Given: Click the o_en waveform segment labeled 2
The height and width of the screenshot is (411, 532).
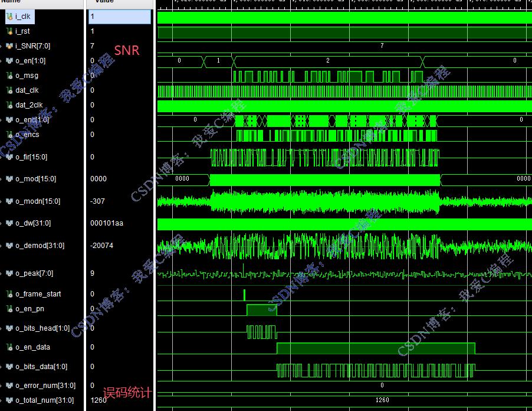Looking at the screenshot, I should click(328, 61).
